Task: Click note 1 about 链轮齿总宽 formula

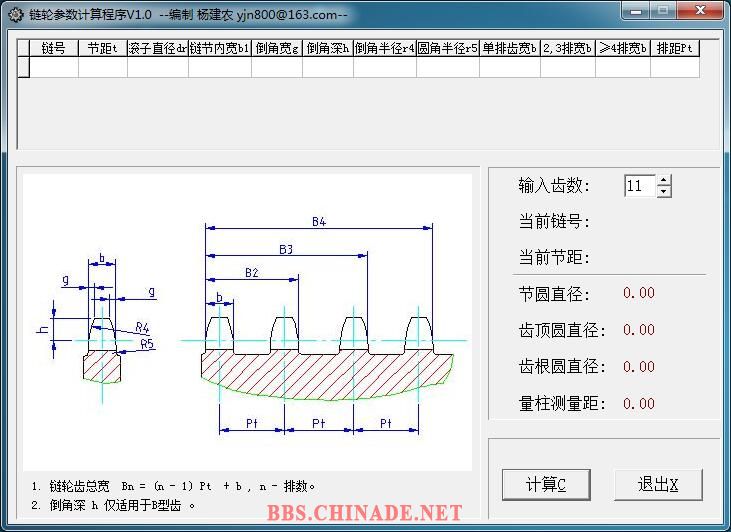Action: click(173, 487)
